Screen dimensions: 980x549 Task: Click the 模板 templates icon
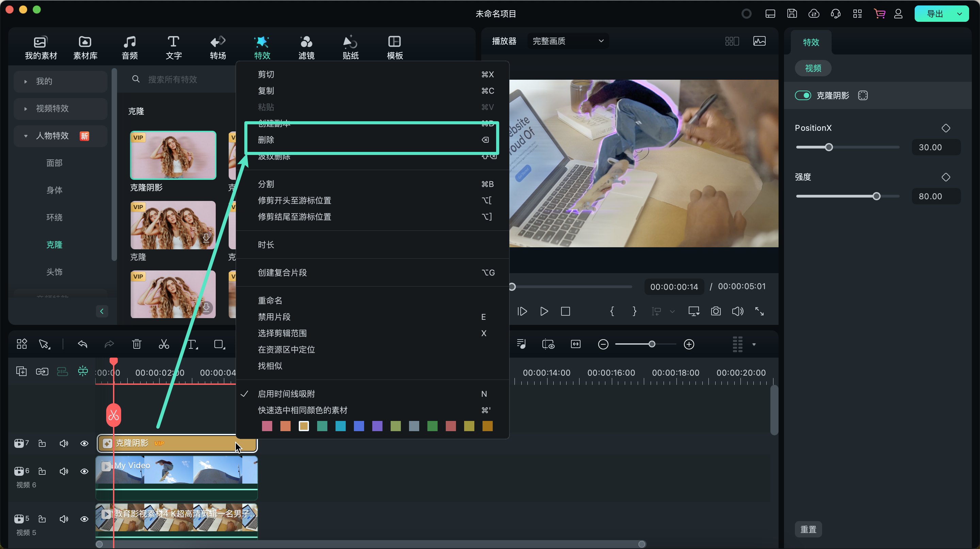[394, 42]
